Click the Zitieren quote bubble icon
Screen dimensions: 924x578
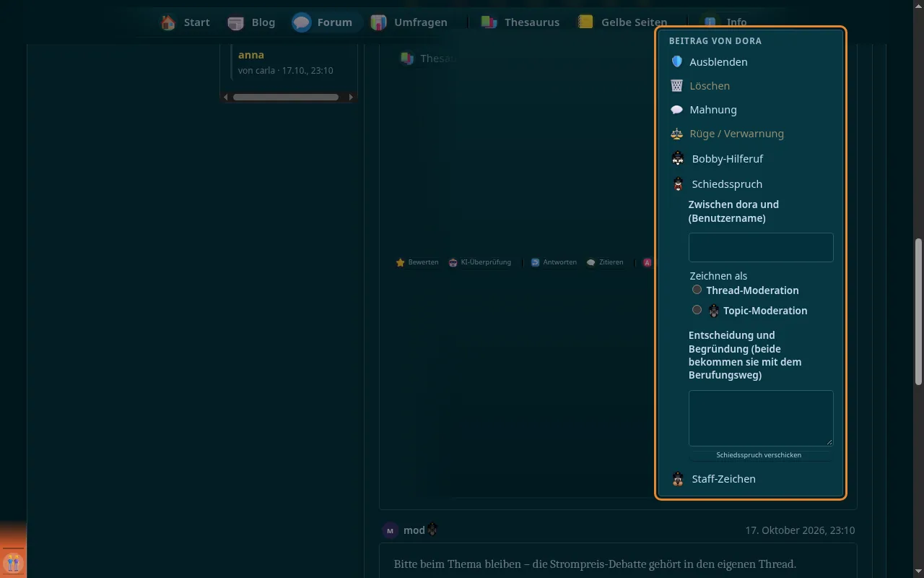[590, 262]
